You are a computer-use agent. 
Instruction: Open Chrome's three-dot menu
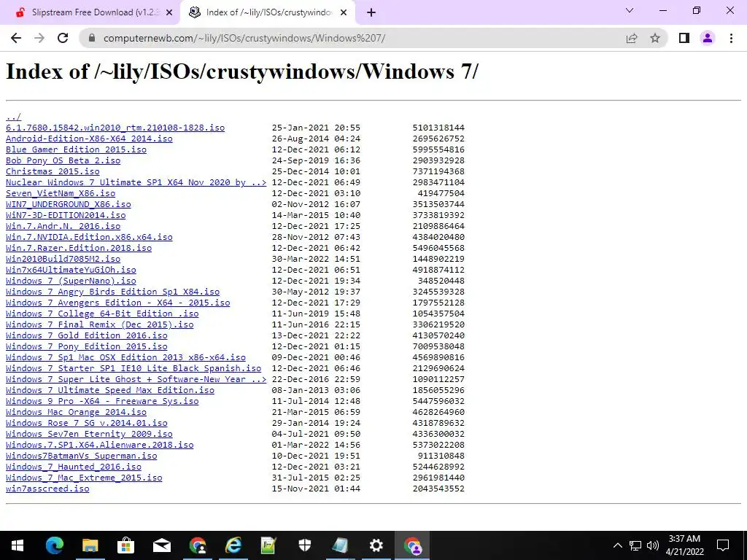(731, 38)
